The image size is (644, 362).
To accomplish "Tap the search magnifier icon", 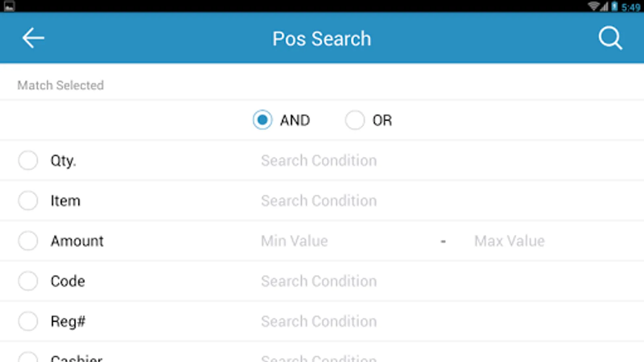I will [x=610, y=38].
